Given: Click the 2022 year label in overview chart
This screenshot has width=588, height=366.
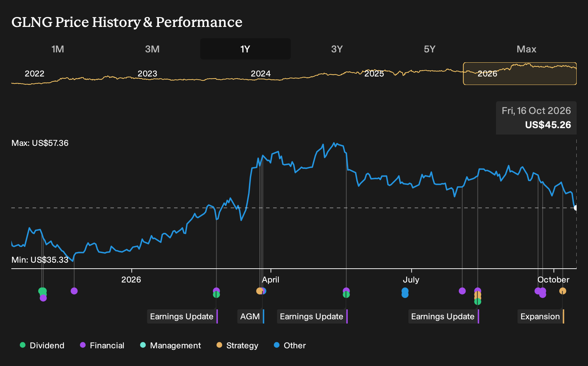Looking at the screenshot, I should click(x=34, y=74).
